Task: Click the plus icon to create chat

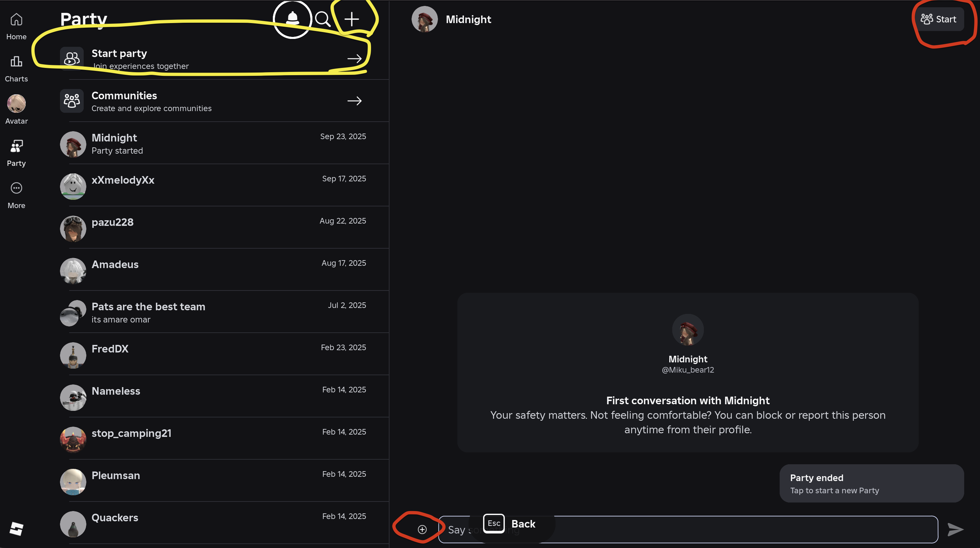Action: (352, 19)
